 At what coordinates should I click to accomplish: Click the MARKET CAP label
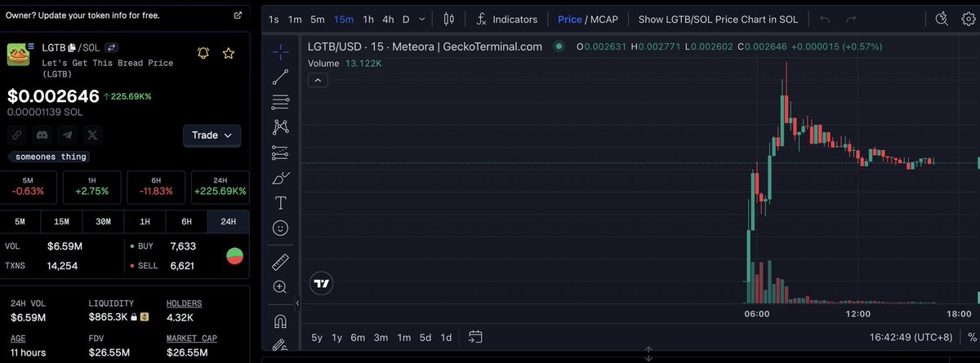pyautogui.click(x=192, y=339)
